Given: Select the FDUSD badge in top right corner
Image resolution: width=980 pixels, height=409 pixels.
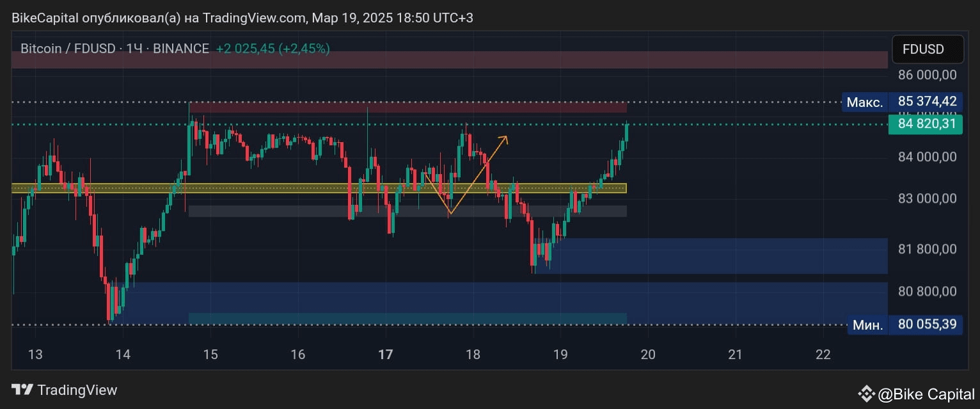Looking at the screenshot, I should coord(927,49).
